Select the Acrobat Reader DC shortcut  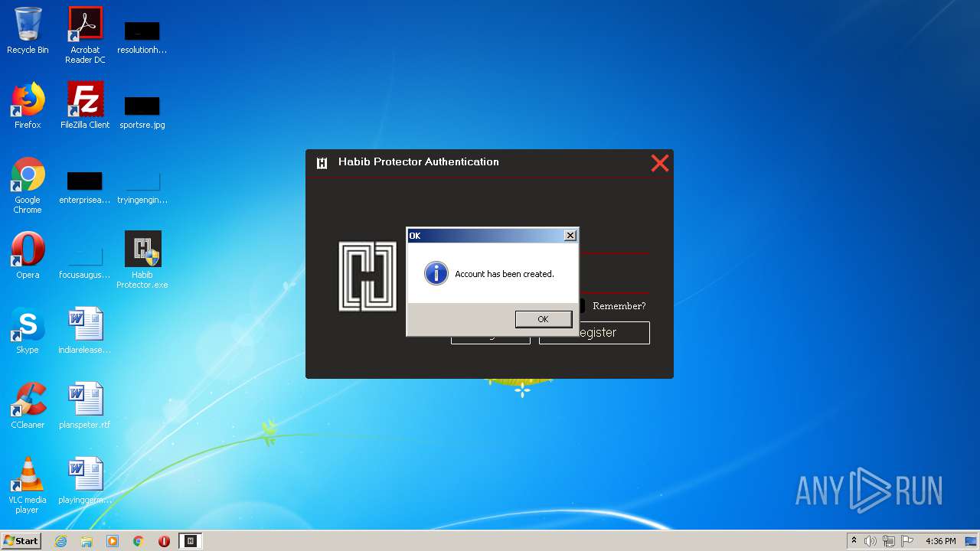pos(85,35)
